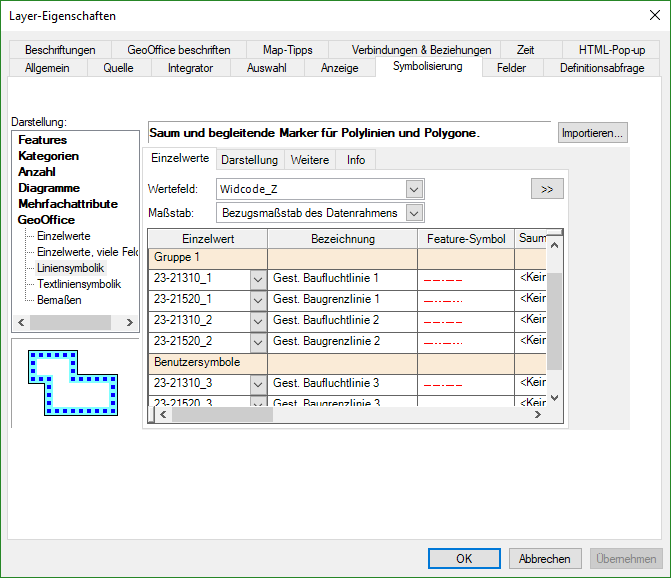This screenshot has height=578, width=671.
Task: Click the blue dotted polygon preview image
Action: click(x=73, y=381)
